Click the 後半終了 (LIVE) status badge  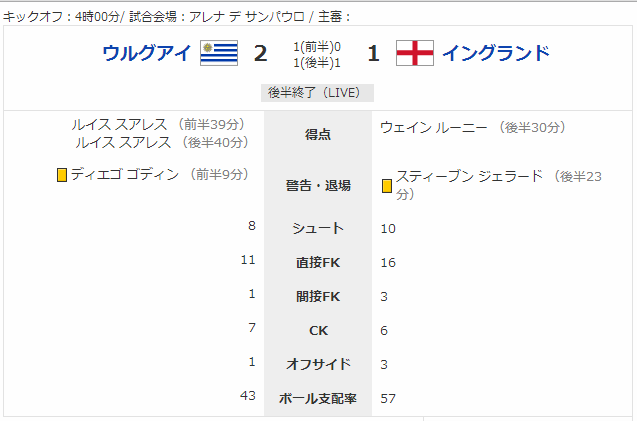(317, 93)
